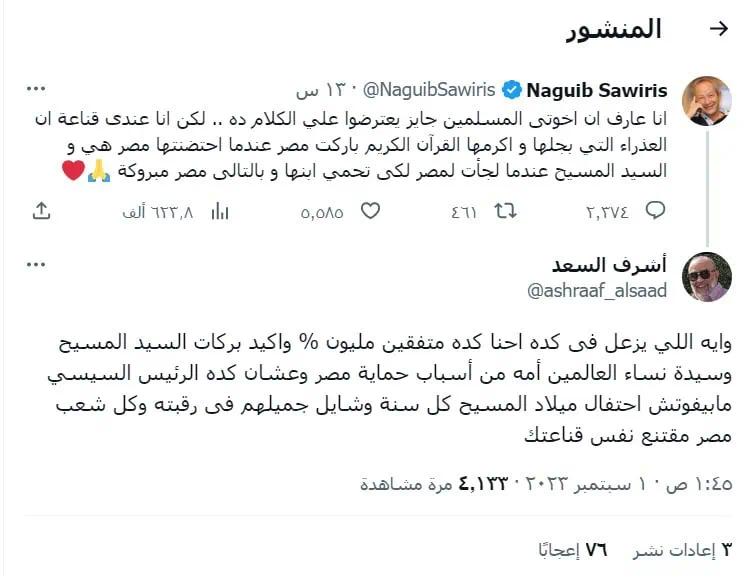Like Naguib Sawiris tweet with heart icon
This screenshot has width=749, height=576.
(370, 211)
